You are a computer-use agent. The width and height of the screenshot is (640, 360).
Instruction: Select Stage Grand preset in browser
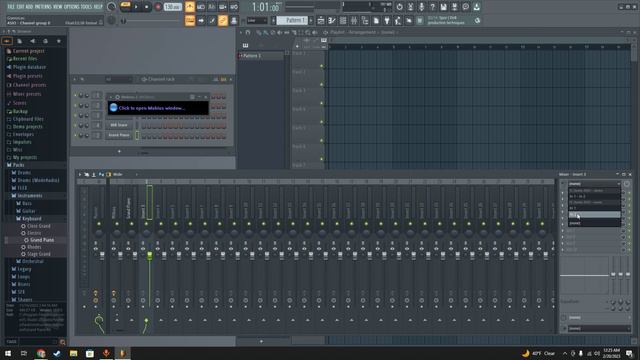39,254
